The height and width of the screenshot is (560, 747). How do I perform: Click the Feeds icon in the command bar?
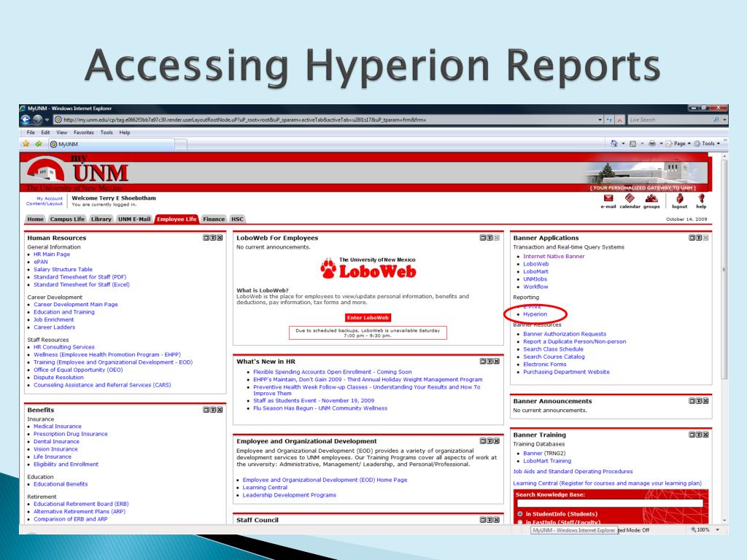tap(632, 144)
